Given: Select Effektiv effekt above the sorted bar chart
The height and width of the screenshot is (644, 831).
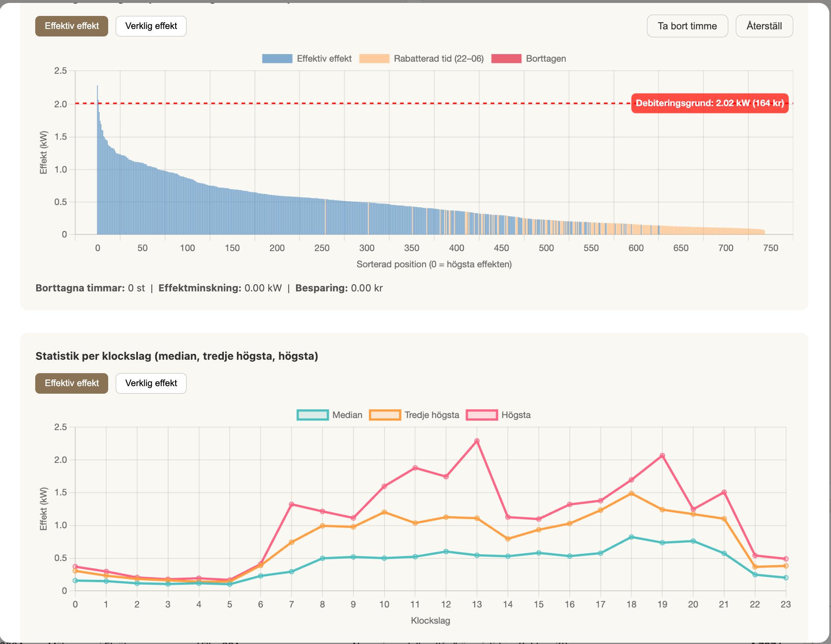Looking at the screenshot, I should [72, 26].
